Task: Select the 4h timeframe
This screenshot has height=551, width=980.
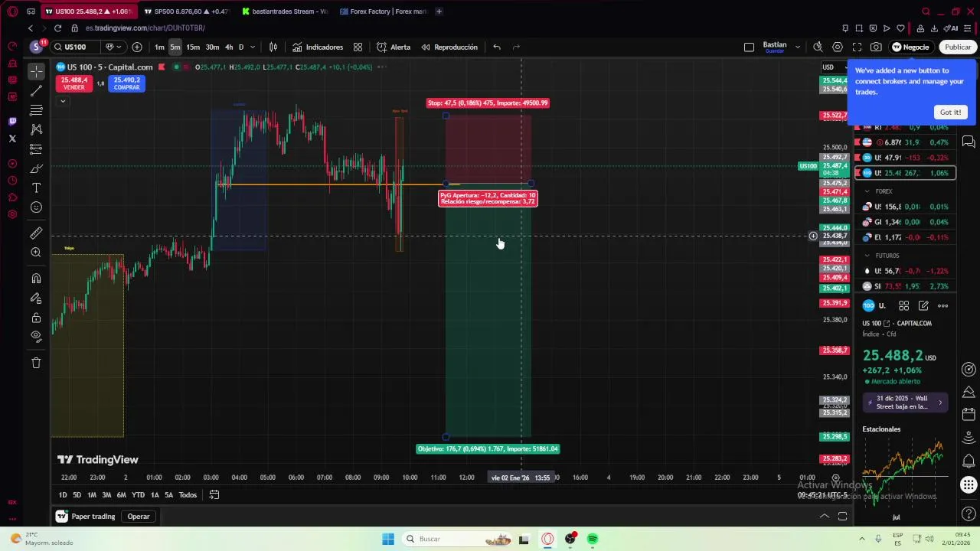Action: 229,47
